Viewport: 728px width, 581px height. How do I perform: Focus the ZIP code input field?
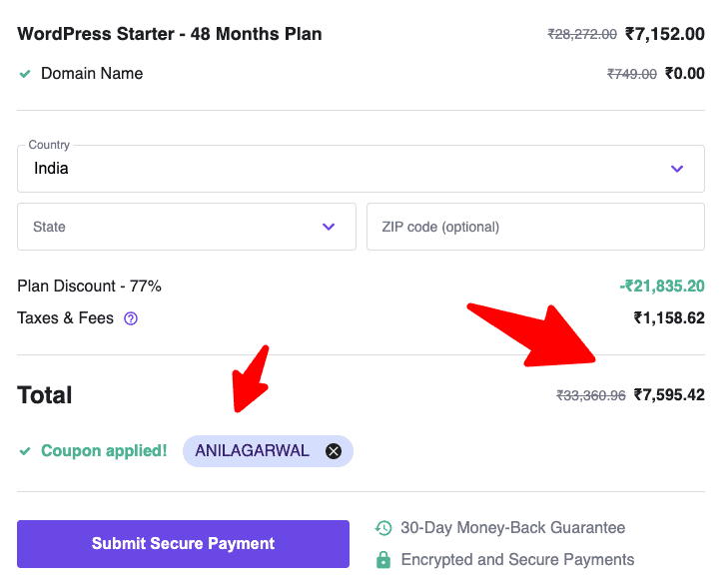point(535,227)
